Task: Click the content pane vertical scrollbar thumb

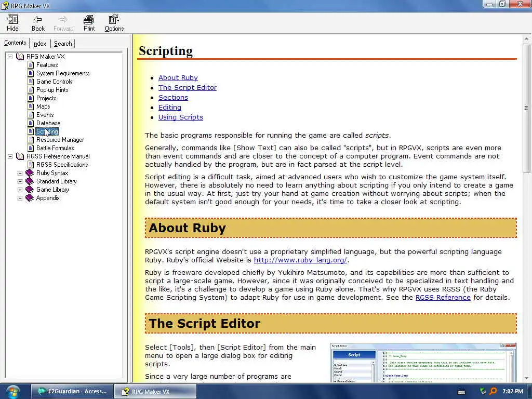Action: 526,108
